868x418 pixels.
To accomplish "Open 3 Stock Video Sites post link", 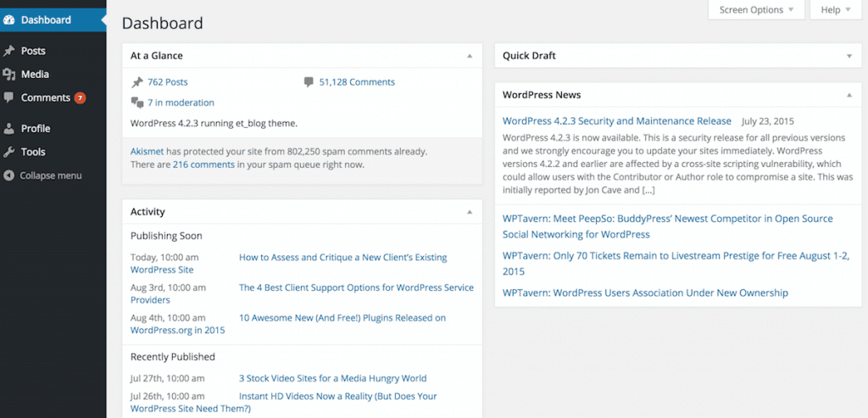I will click(332, 379).
